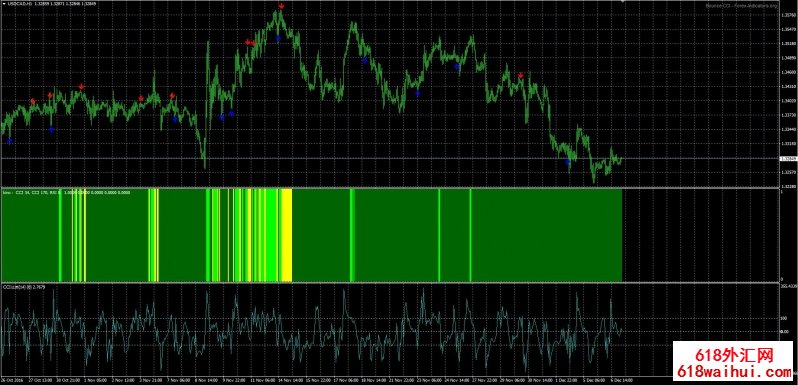Click the CCI(14) indicator label in the bottom pane
This screenshot has width=798, height=386.
point(16,287)
